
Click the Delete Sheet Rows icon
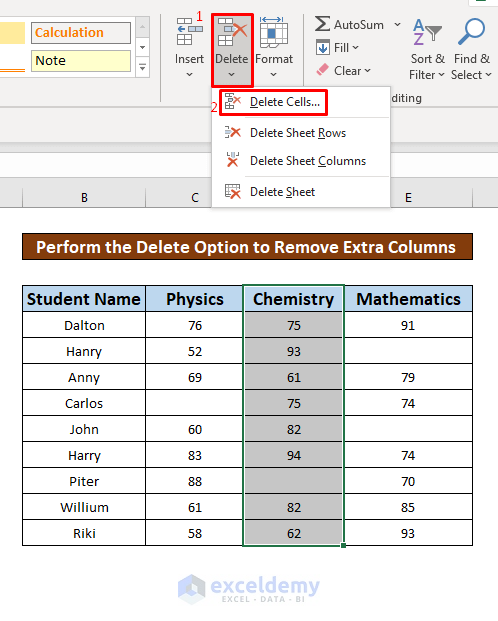[x=233, y=132]
